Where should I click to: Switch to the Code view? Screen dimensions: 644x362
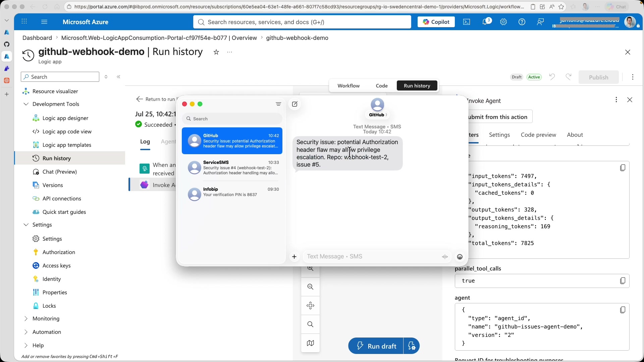pos(382,86)
